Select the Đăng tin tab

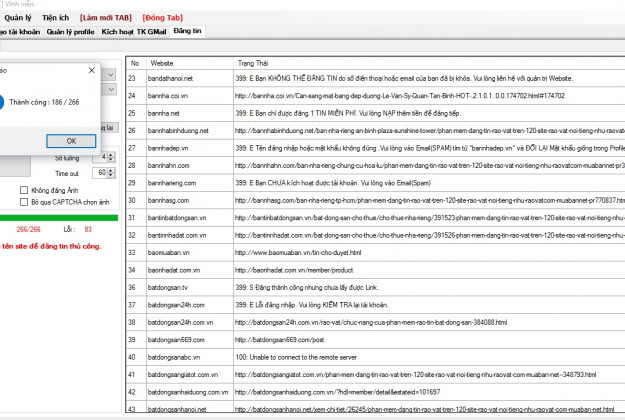(x=187, y=32)
